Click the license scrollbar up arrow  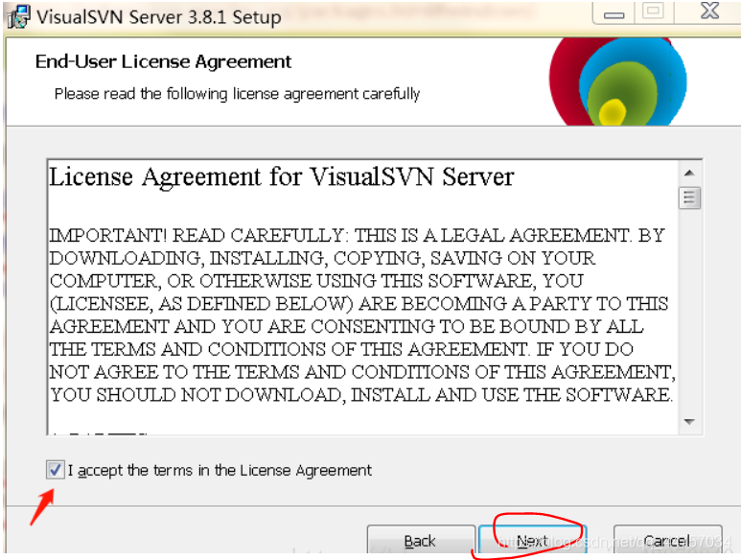tap(689, 173)
